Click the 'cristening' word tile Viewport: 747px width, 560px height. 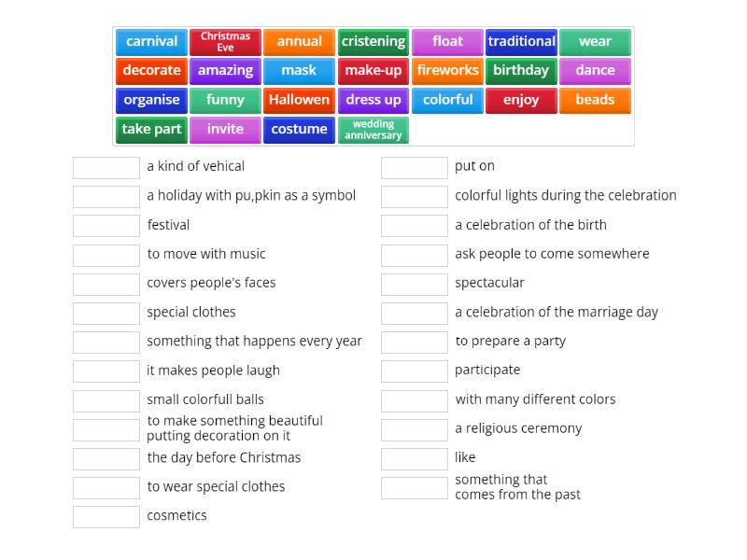(x=373, y=42)
